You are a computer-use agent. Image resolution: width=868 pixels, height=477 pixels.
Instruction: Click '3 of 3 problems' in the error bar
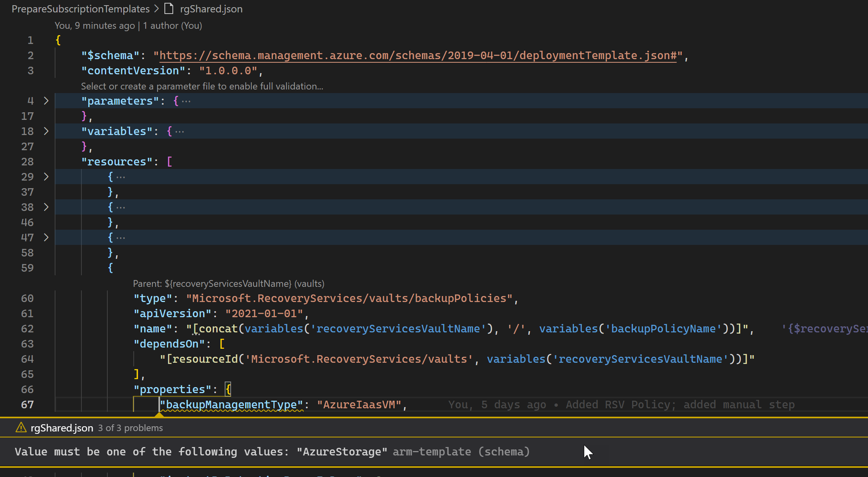pyautogui.click(x=130, y=427)
